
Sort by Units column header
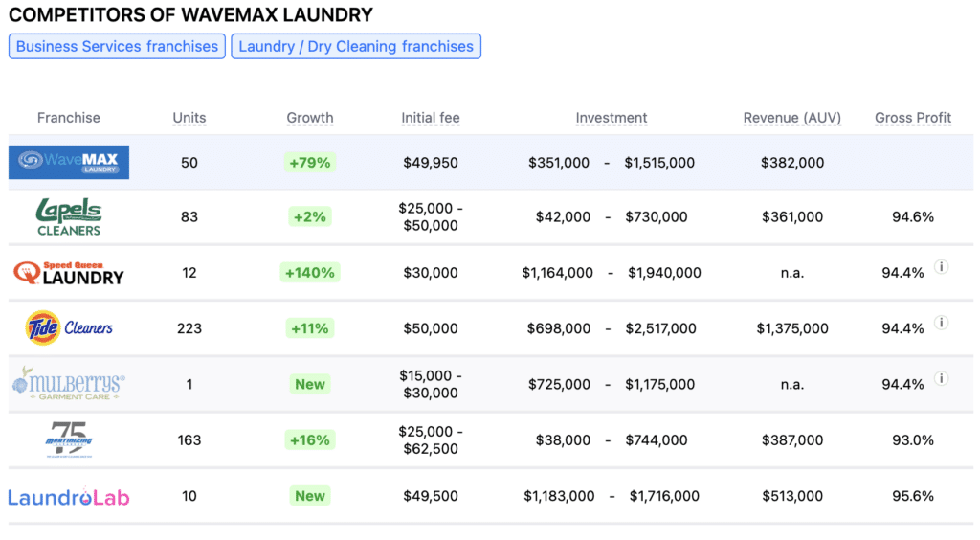click(x=189, y=118)
